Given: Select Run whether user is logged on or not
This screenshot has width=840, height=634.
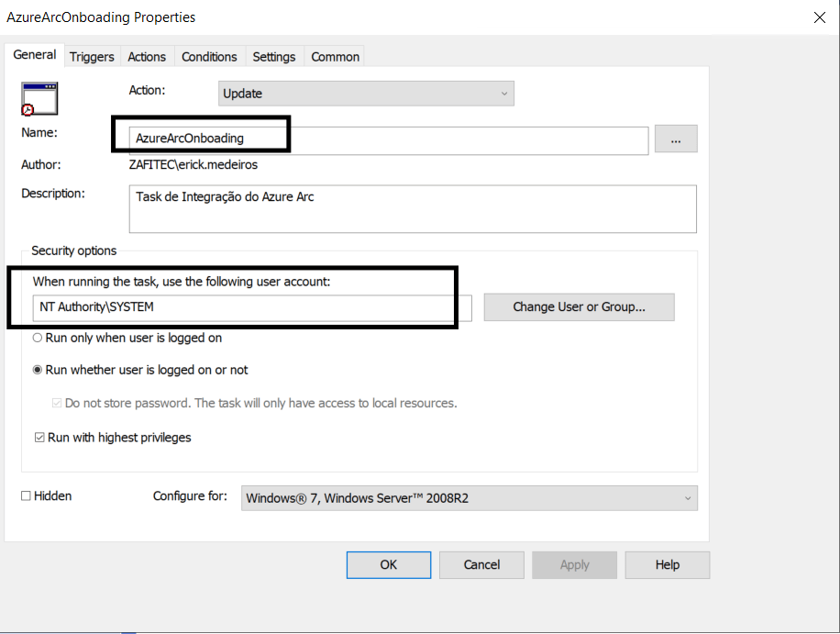Looking at the screenshot, I should pyautogui.click(x=38, y=370).
